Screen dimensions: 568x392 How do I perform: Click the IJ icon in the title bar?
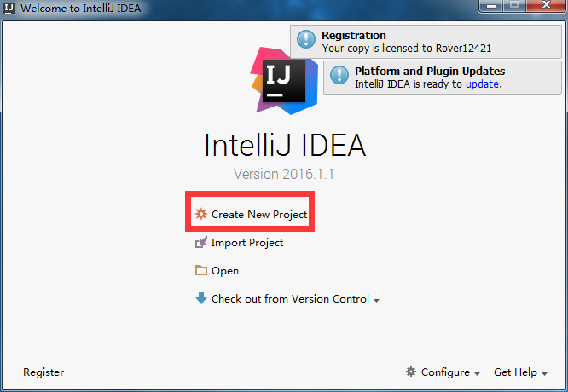click(x=9, y=8)
